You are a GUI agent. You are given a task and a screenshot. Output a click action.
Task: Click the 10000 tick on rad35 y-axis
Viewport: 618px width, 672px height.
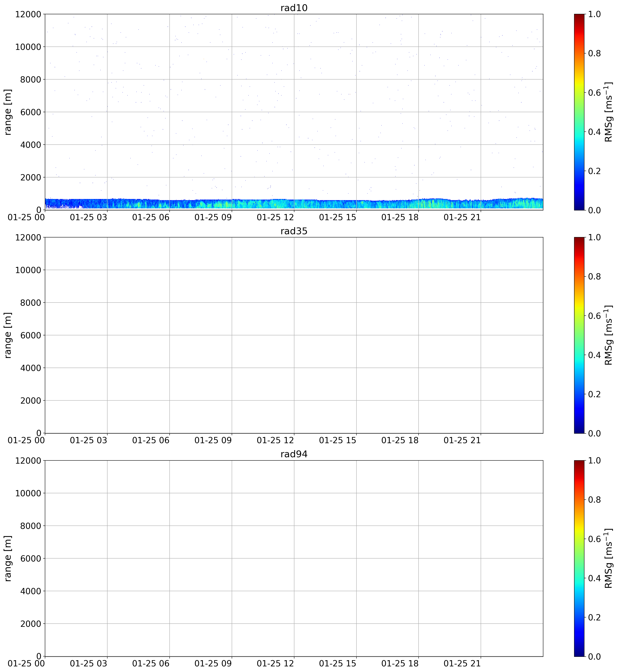tap(28, 270)
